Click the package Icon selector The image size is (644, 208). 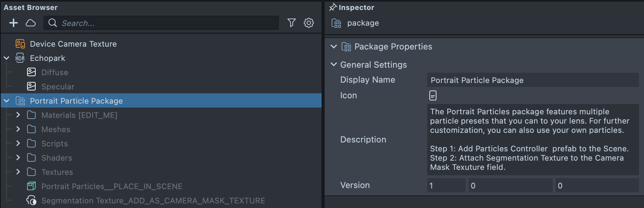433,95
